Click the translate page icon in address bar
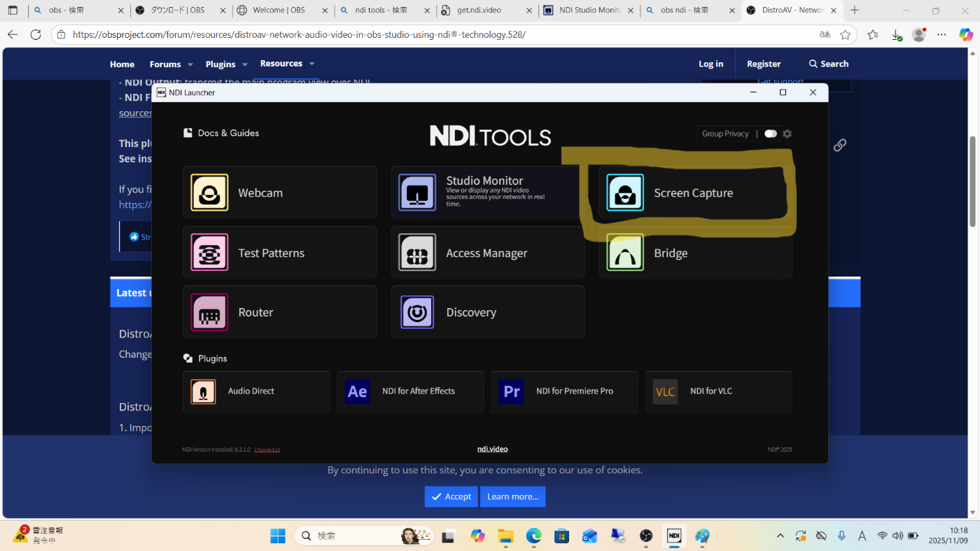 (x=825, y=34)
